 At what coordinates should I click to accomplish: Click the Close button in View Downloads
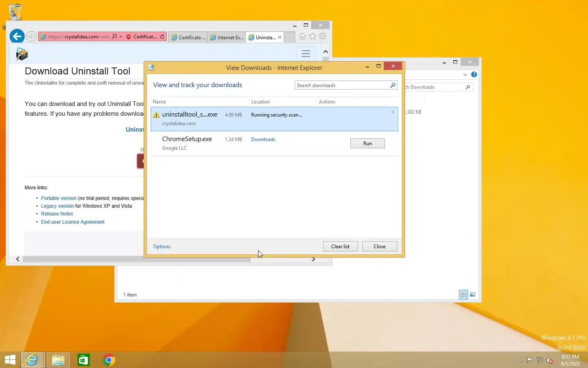(379, 247)
